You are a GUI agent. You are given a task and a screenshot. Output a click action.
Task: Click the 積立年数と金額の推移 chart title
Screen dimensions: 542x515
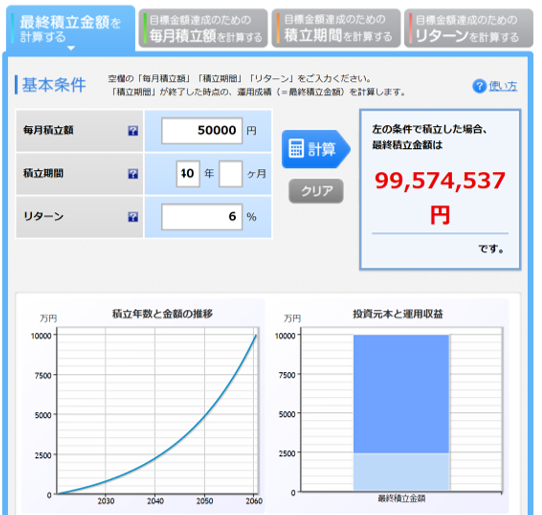(x=162, y=314)
